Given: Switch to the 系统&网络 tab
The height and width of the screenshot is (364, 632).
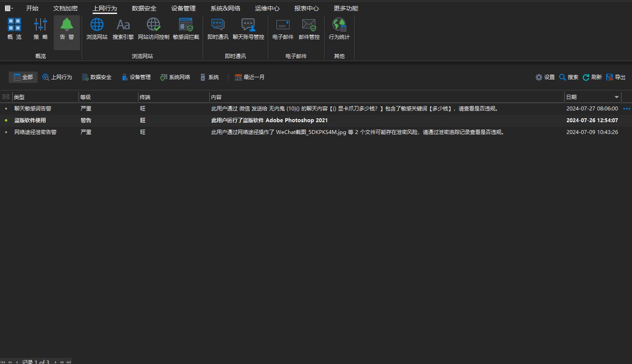Looking at the screenshot, I should [225, 8].
